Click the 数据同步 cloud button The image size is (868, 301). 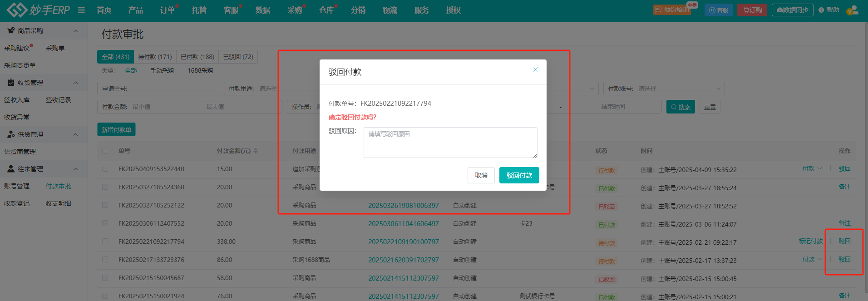(792, 10)
